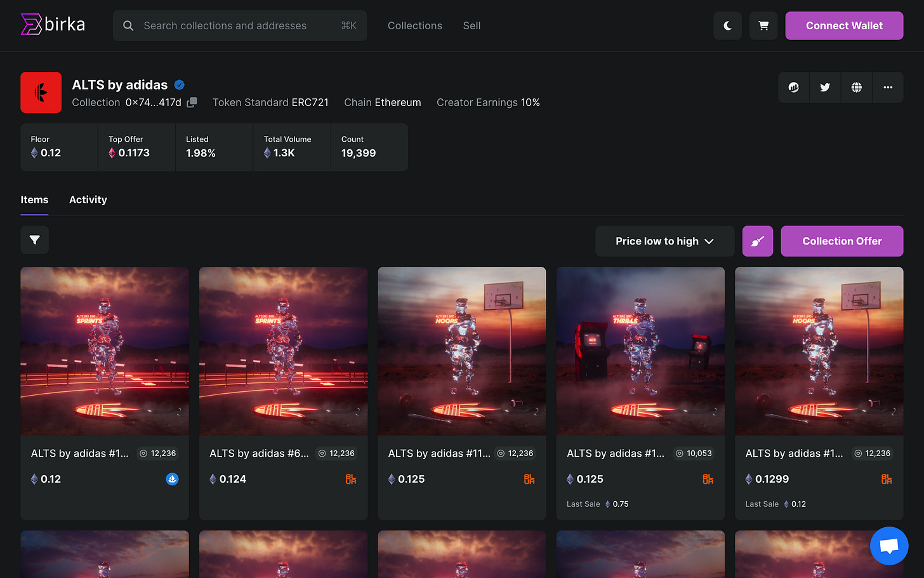Open the ALTS by adidas #11... title
The width and height of the screenshot is (924, 578).
click(439, 454)
